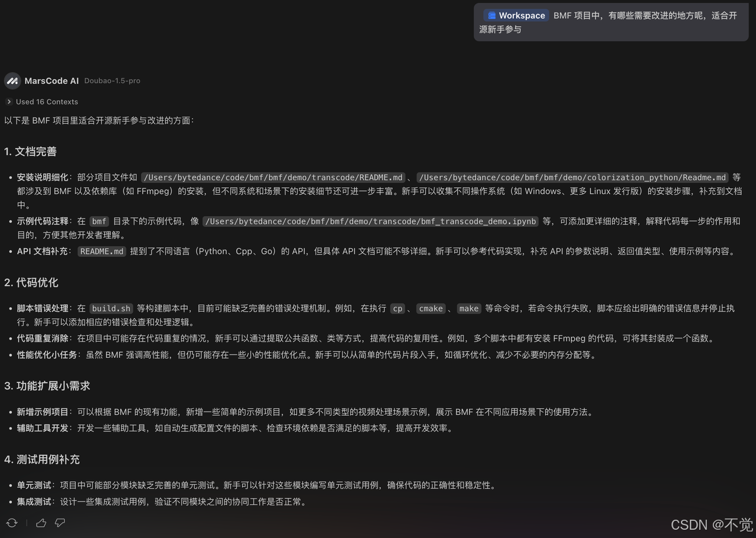Click the thumbs up icon

[x=41, y=523]
